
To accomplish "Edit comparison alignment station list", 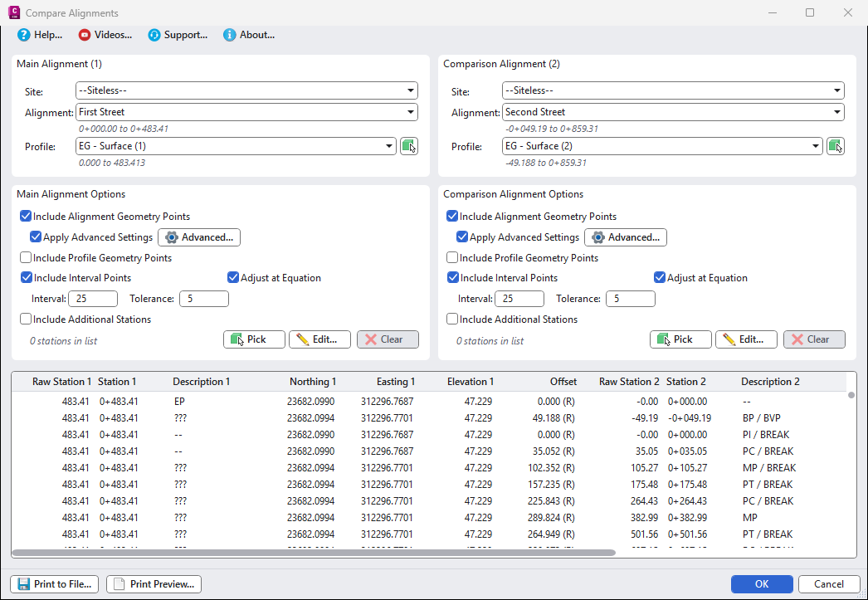I will 746,339.
